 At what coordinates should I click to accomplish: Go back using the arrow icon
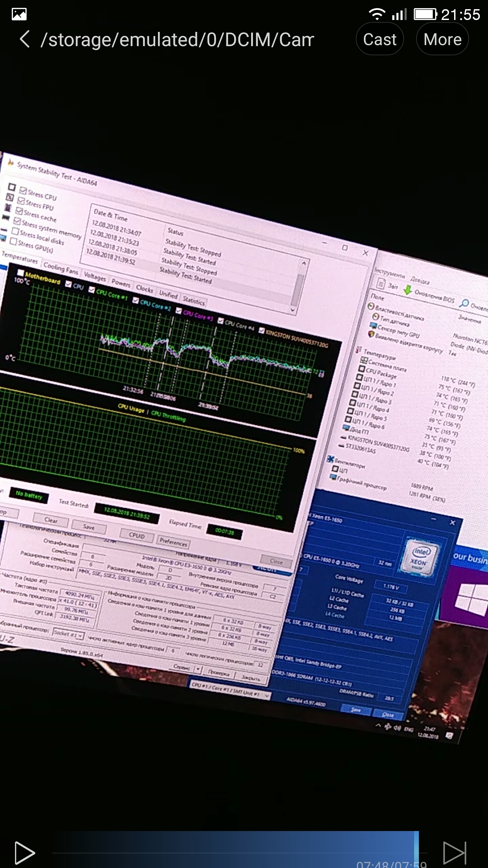click(25, 39)
